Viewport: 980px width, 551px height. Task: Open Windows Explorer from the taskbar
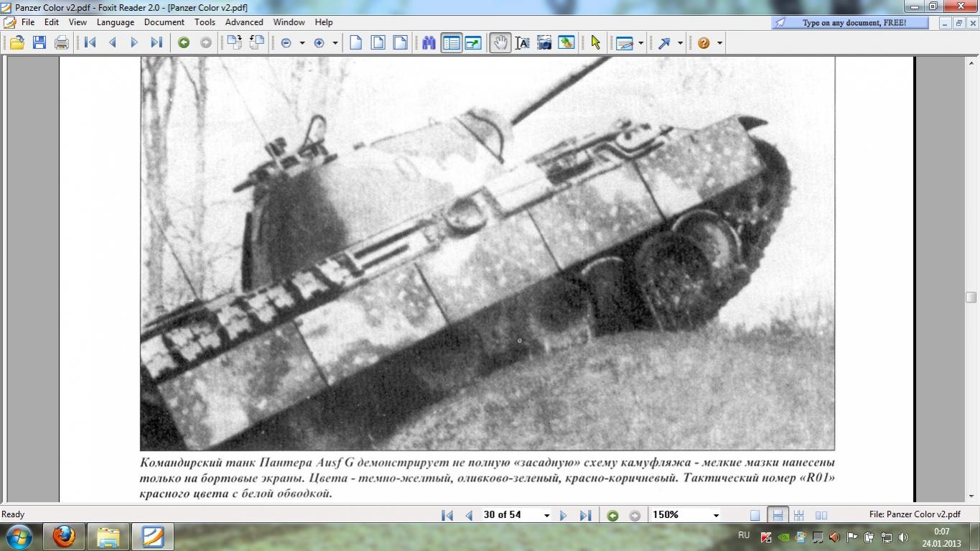(108, 537)
